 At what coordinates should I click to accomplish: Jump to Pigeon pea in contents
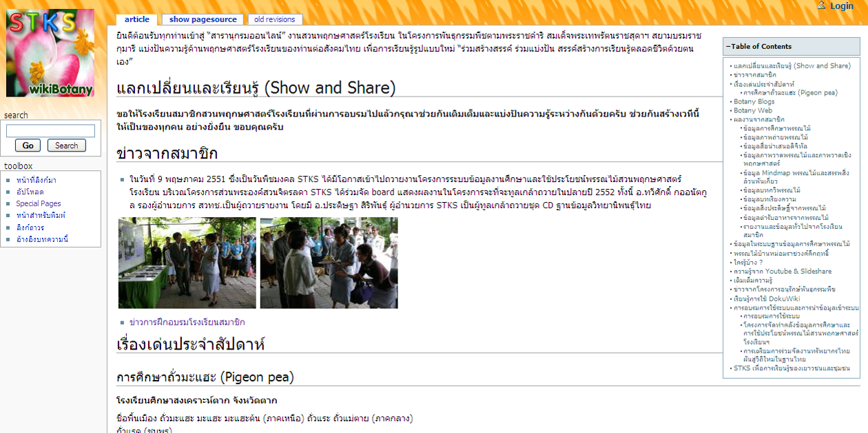click(x=789, y=92)
